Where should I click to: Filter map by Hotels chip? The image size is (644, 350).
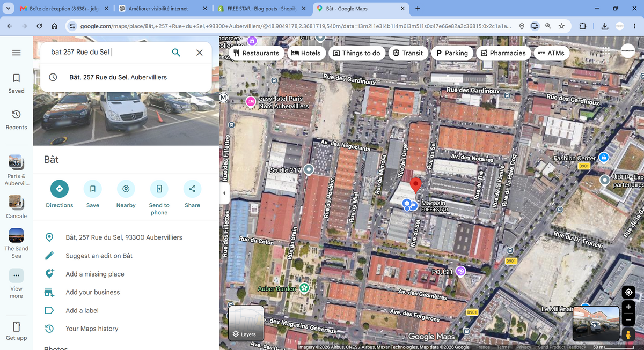[x=305, y=53]
